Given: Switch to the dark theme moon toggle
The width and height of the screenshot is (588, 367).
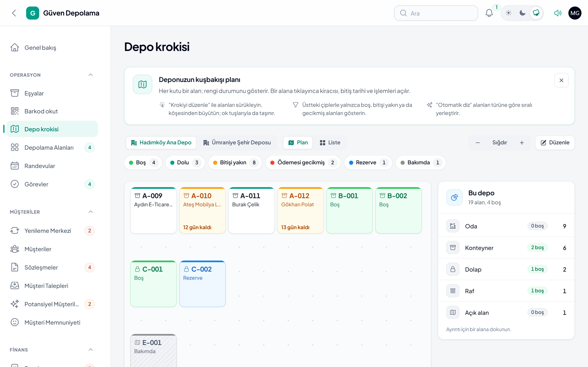Looking at the screenshot, I should [x=522, y=13].
